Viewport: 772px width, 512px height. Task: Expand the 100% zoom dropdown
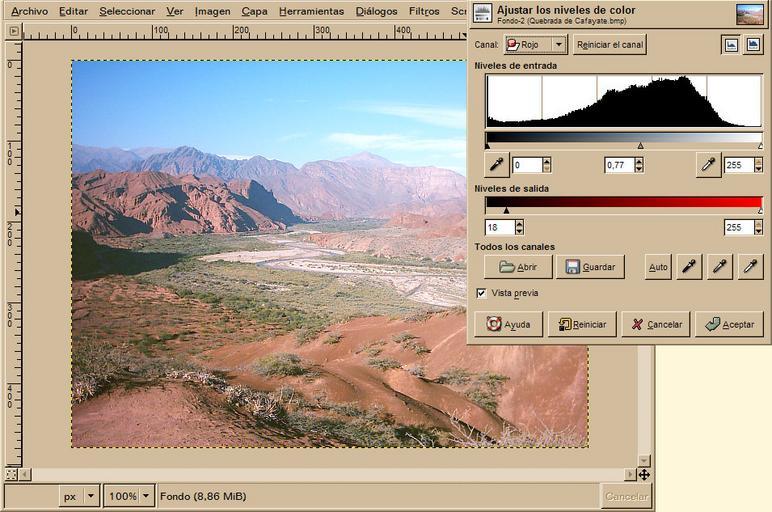131,496
